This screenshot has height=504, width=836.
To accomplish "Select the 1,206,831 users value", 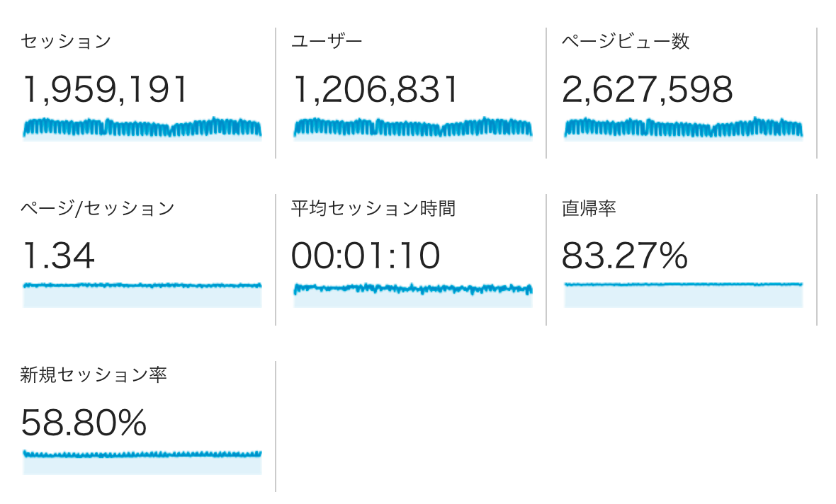I will pyautogui.click(x=375, y=89).
